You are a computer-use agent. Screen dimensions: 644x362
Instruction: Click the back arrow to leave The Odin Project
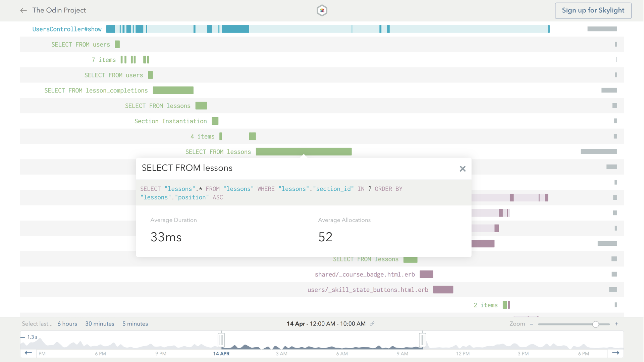23,10
